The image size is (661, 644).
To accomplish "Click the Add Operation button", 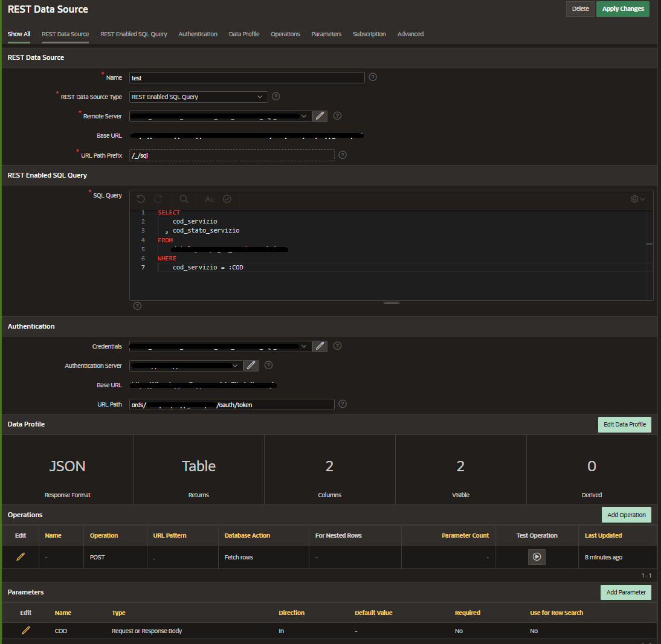I will [x=627, y=515].
